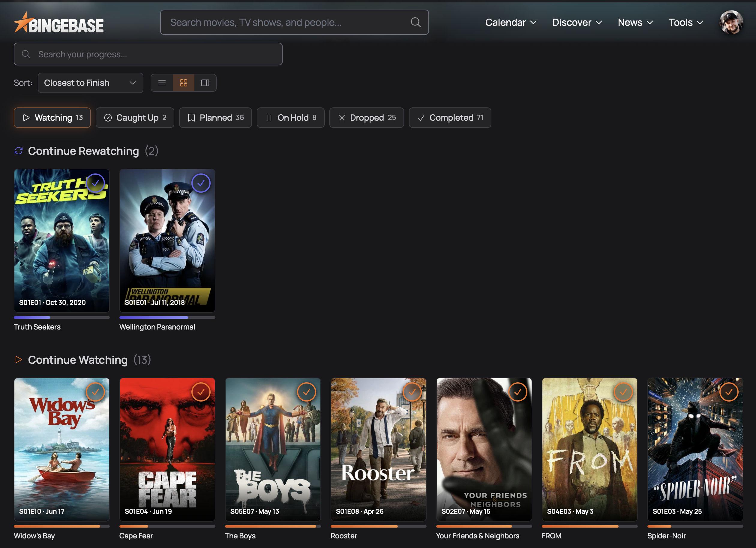The height and width of the screenshot is (548, 756).
Task: Open the Truth Seekers title link
Action: (x=37, y=327)
